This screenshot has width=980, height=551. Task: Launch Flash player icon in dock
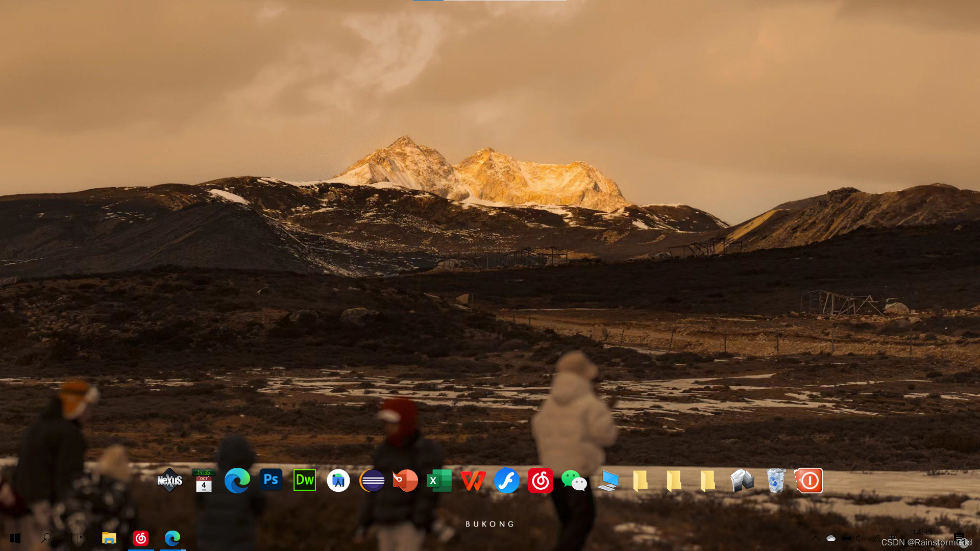pos(507,481)
